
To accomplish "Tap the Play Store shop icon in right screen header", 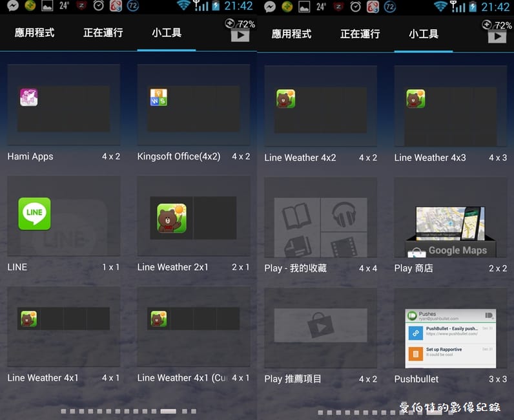I will [497, 36].
